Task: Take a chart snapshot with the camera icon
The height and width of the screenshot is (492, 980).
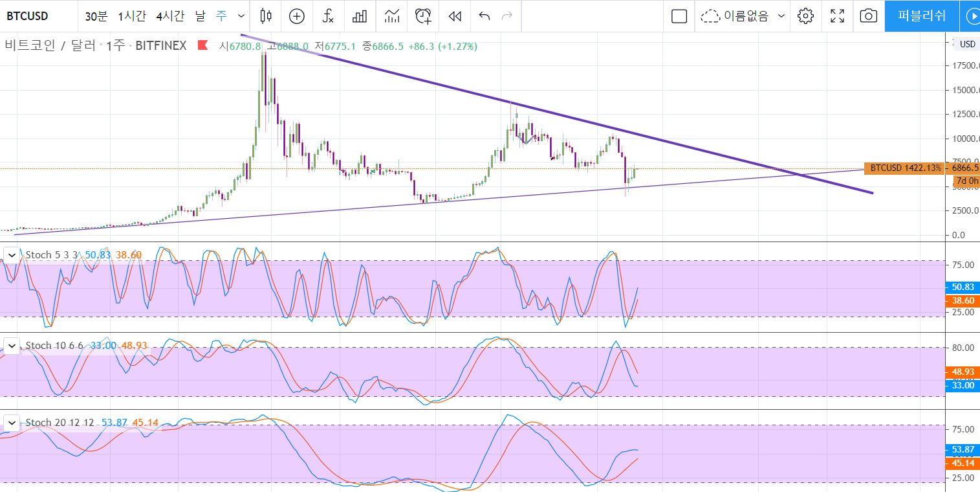Action: point(868,16)
